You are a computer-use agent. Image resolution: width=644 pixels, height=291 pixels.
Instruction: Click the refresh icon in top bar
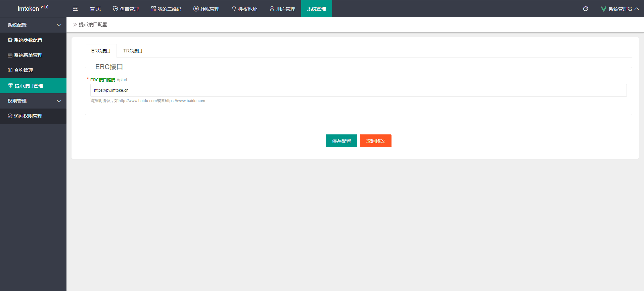[x=585, y=9]
